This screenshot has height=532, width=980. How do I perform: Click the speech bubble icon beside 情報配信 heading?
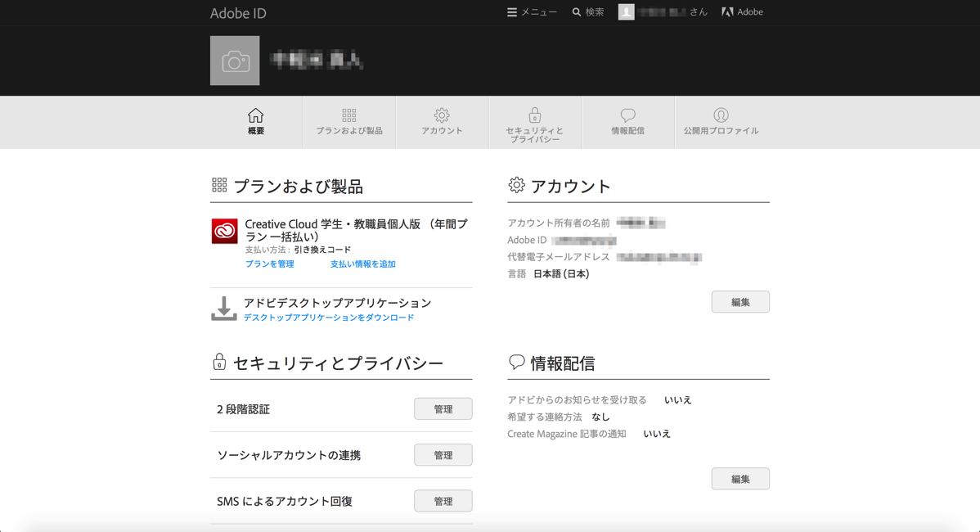coord(516,362)
